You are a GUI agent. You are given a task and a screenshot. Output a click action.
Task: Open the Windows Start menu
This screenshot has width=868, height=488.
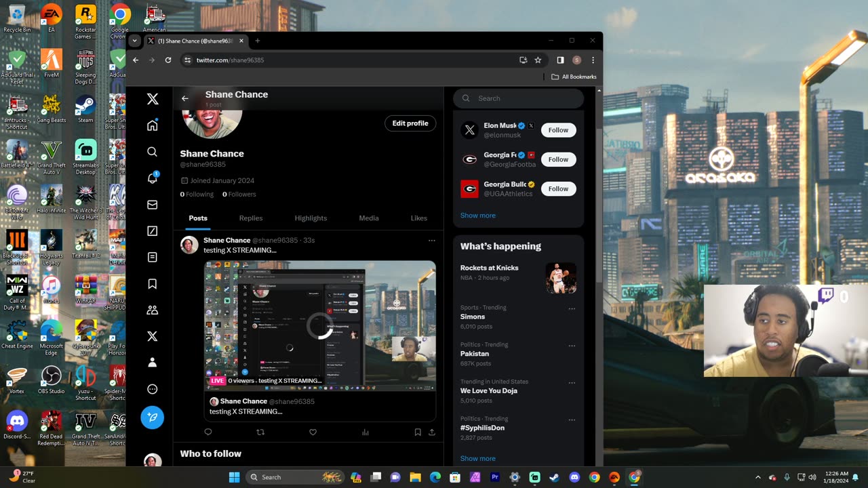tap(234, 477)
